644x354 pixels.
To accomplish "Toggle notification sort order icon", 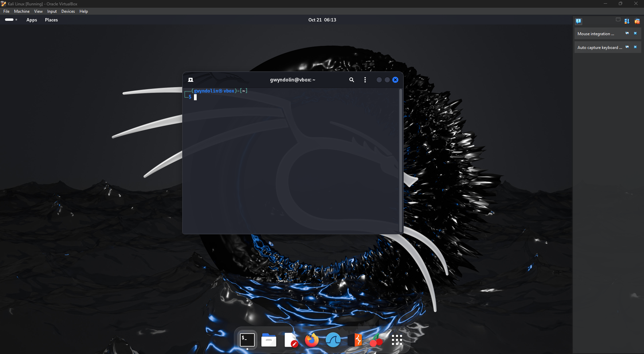I will (x=627, y=21).
